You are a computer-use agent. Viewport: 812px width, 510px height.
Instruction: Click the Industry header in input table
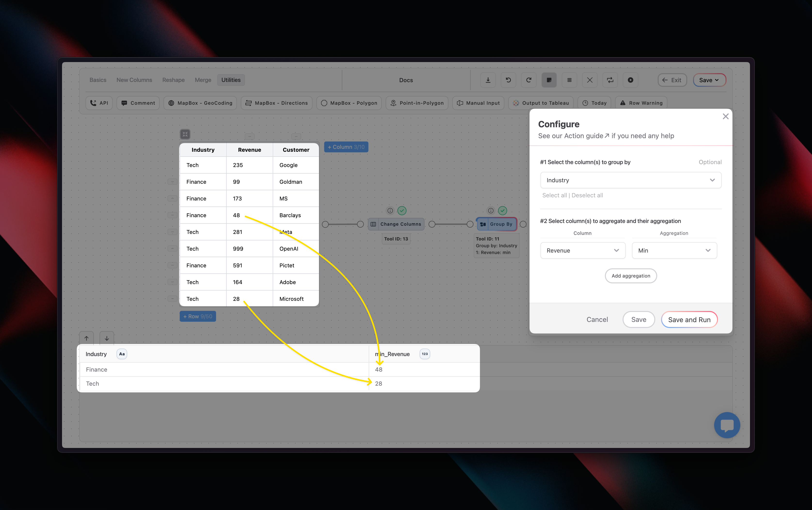(203, 150)
